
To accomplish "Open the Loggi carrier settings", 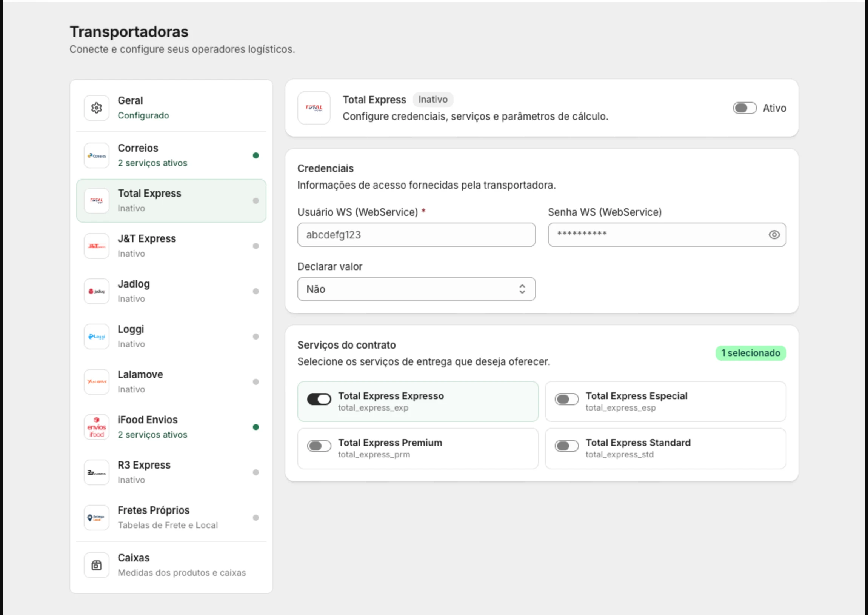I will (x=171, y=337).
